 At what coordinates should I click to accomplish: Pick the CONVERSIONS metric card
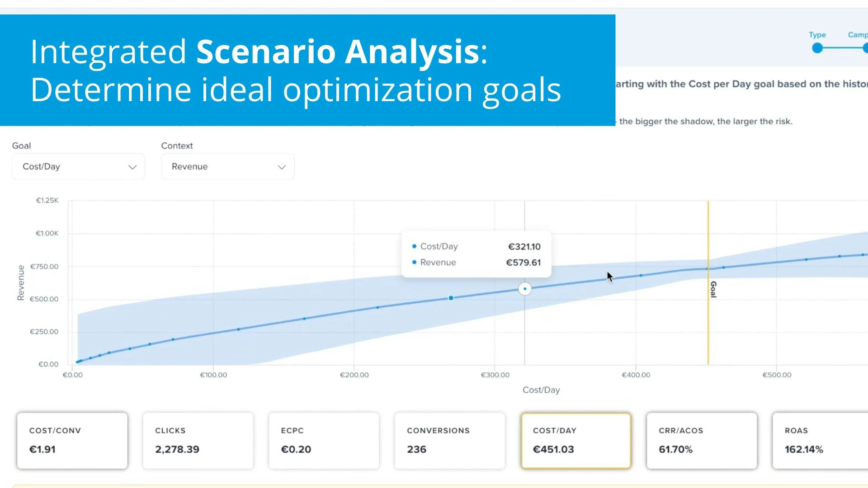tap(450, 441)
